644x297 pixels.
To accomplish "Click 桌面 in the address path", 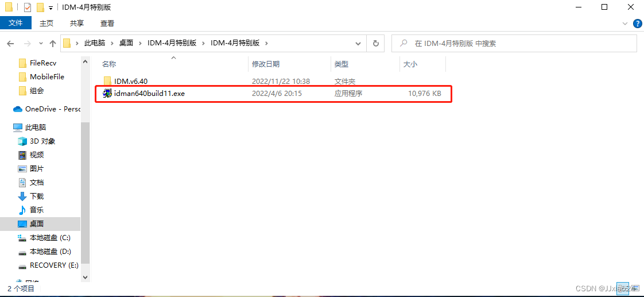I will 126,43.
